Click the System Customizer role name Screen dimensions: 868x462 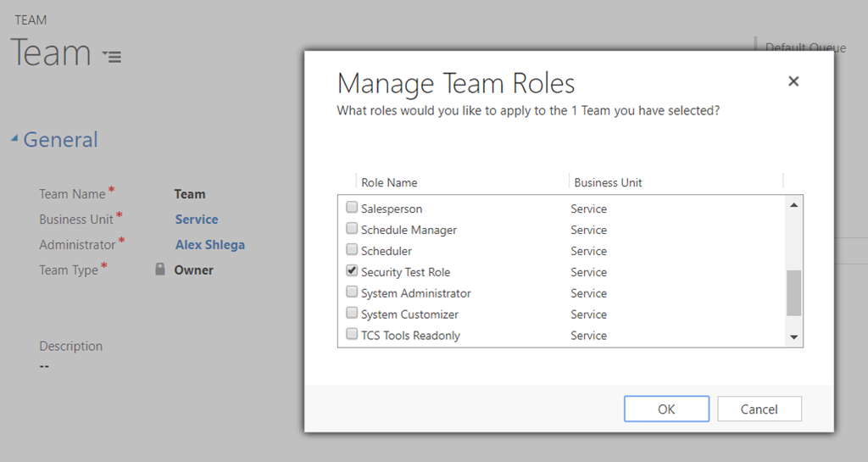point(409,314)
